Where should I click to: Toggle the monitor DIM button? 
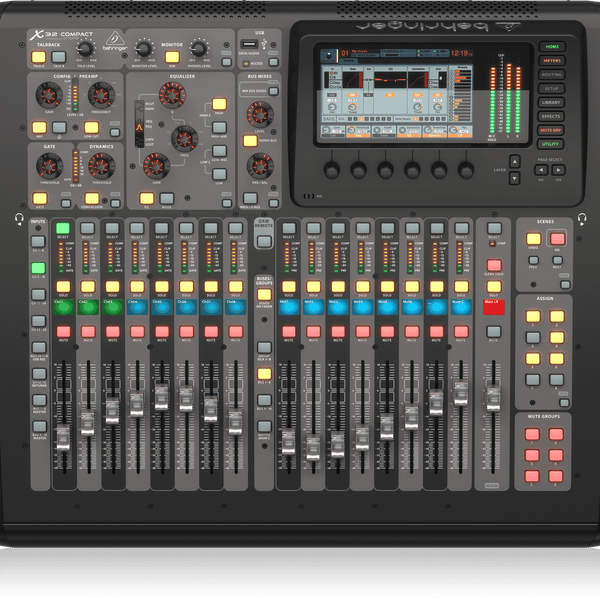tap(172, 57)
